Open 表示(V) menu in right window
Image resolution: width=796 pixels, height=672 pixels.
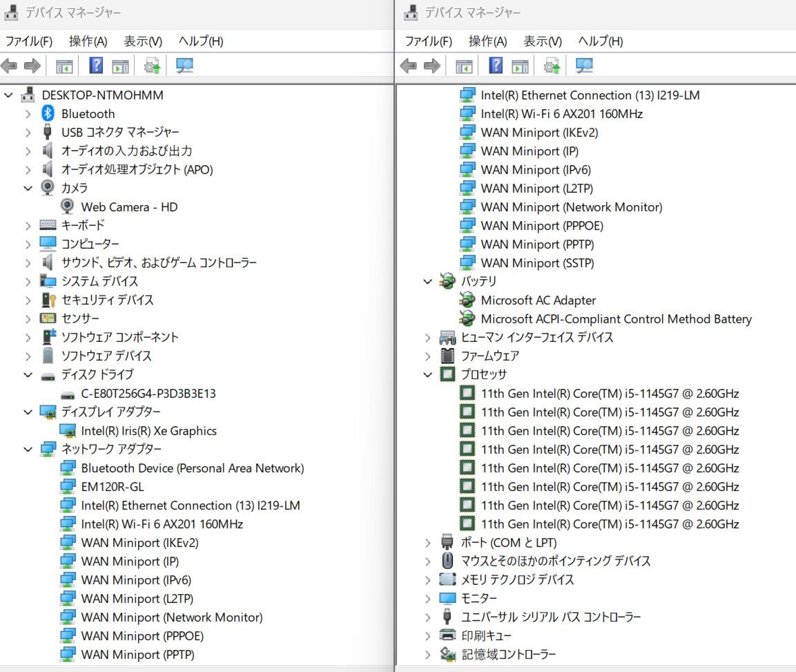click(543, 41)
